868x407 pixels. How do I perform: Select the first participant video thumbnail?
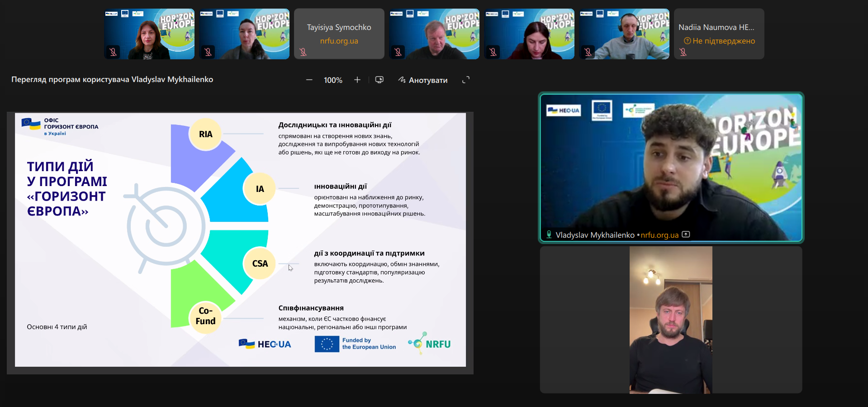click(149, 34)
